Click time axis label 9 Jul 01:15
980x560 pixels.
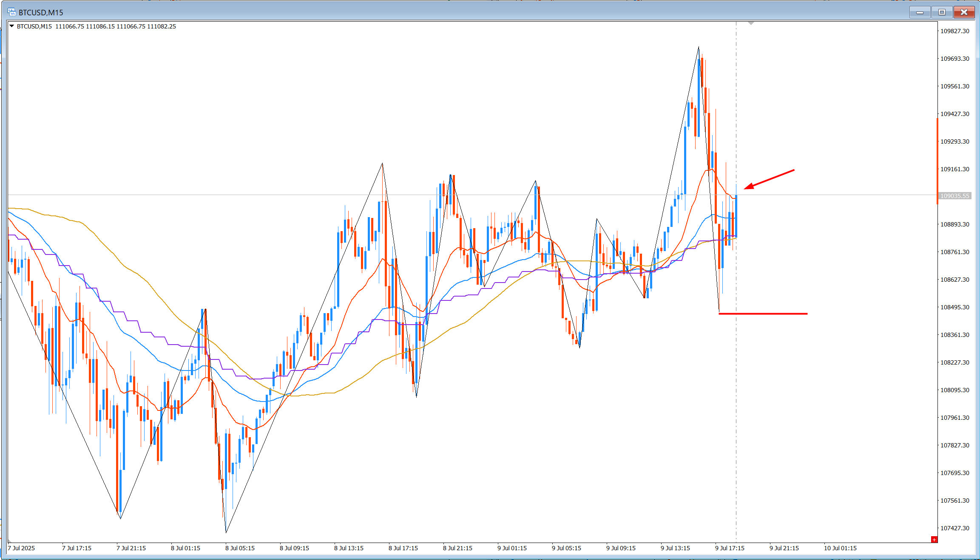click(x=512, y=548)
